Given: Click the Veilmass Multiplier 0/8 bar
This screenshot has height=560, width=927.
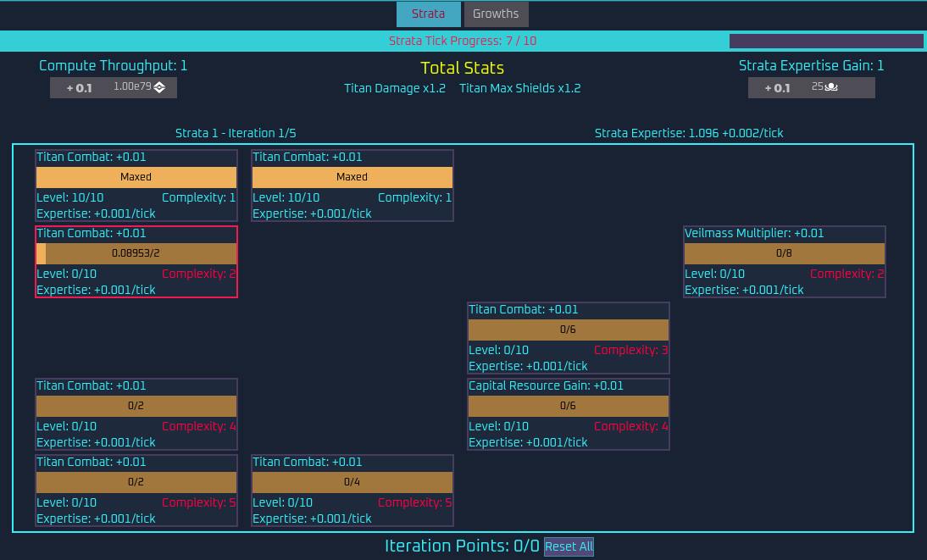Looking at the screenshot, I should pos(784,253).
